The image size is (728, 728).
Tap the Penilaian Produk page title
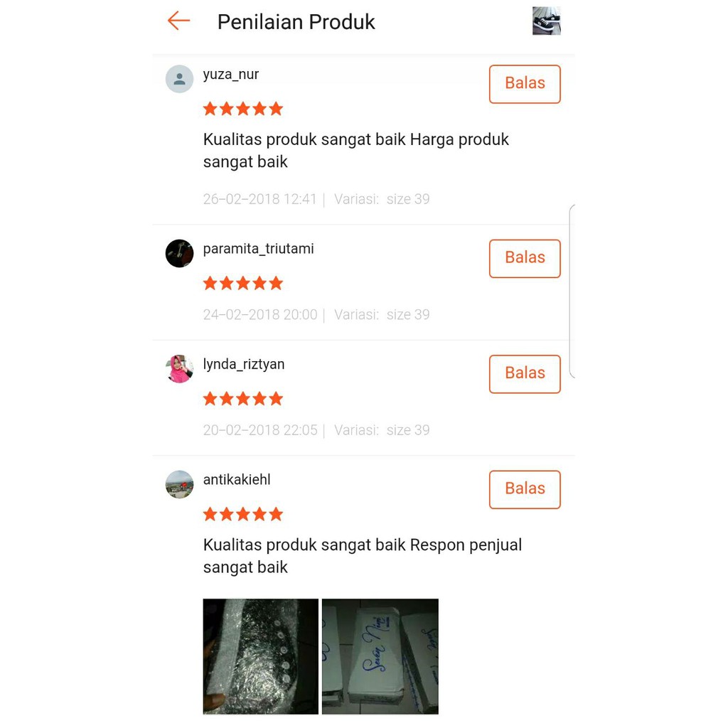tap(296, 22)
